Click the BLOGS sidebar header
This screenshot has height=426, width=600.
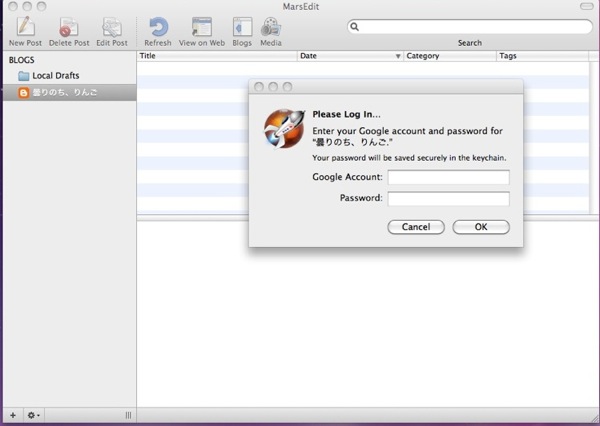(x=21, y=60)
